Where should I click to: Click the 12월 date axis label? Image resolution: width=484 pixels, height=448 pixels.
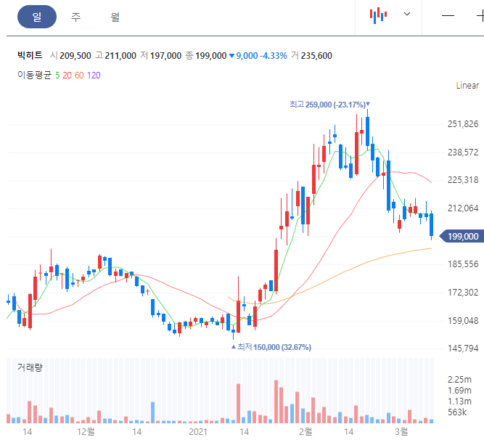point(86,431)
